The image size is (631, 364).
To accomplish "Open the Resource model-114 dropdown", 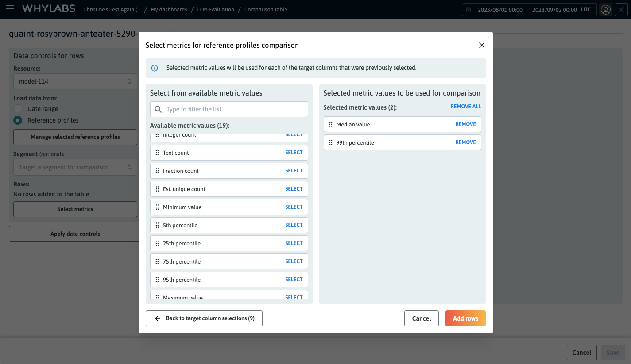I will [75, 81].
